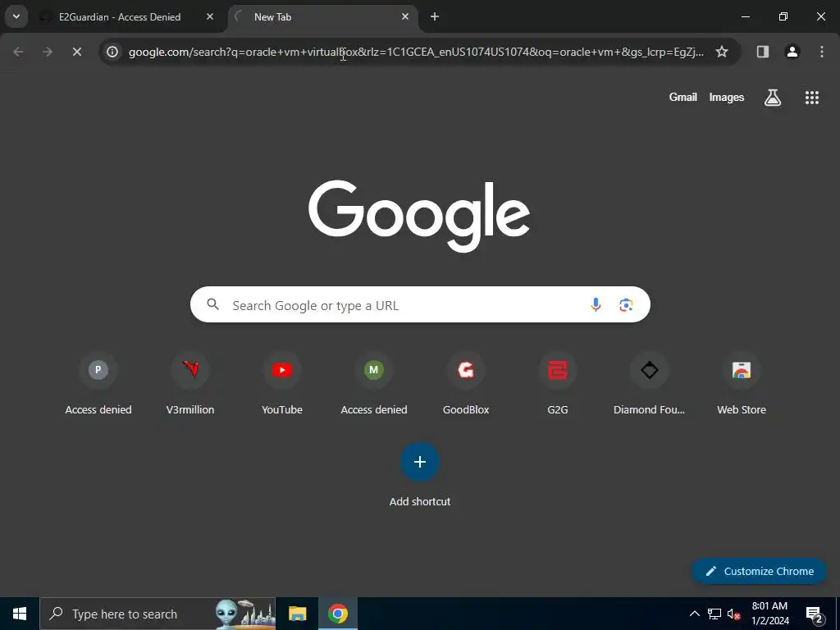Open the notification center icon
840x630 pixels.
[815, 614]
